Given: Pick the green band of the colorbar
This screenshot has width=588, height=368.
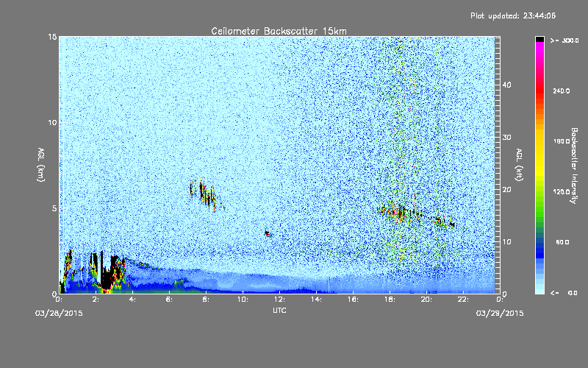Looking at the screenshot, I should pos(539,210).
